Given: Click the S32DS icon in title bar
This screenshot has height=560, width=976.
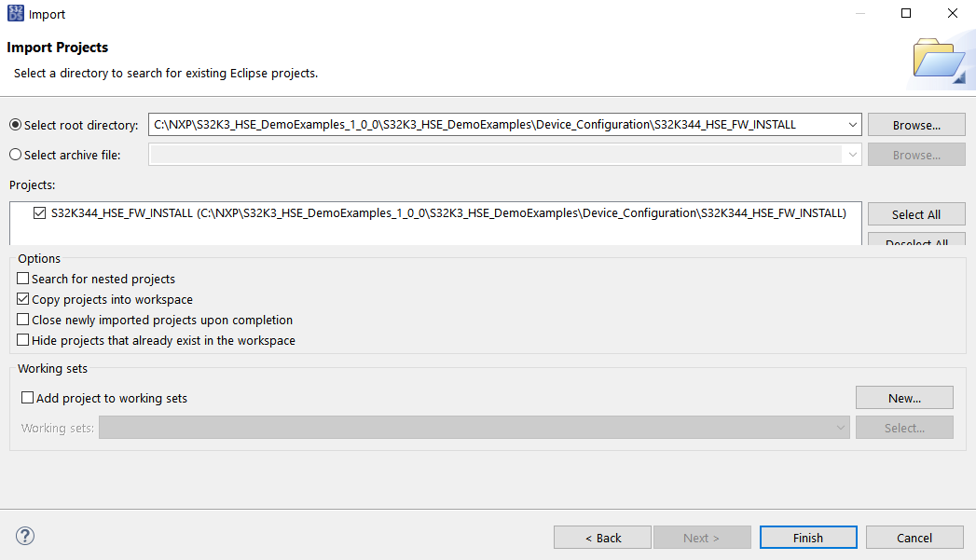Looking at the screenshot, I should 15,14.
